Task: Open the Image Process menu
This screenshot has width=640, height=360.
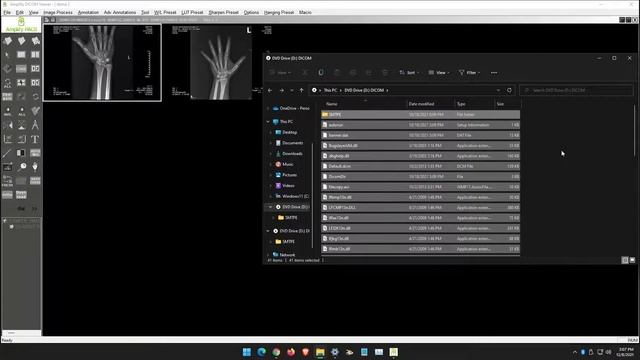Action: 58,13
